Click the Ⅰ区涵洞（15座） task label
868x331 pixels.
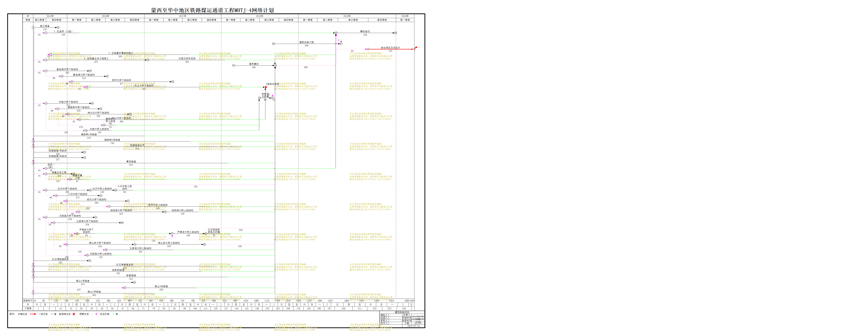[x=63, y=31]
